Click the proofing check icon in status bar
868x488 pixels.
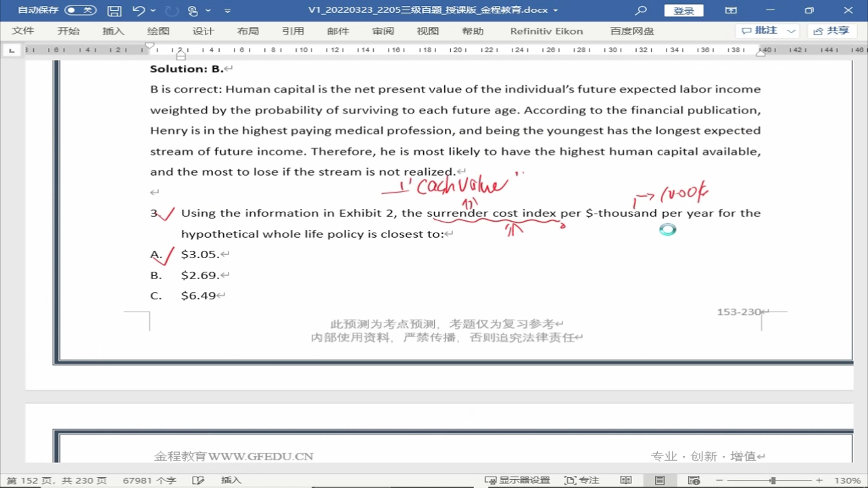pyautogui.click(x=198, y=480)
